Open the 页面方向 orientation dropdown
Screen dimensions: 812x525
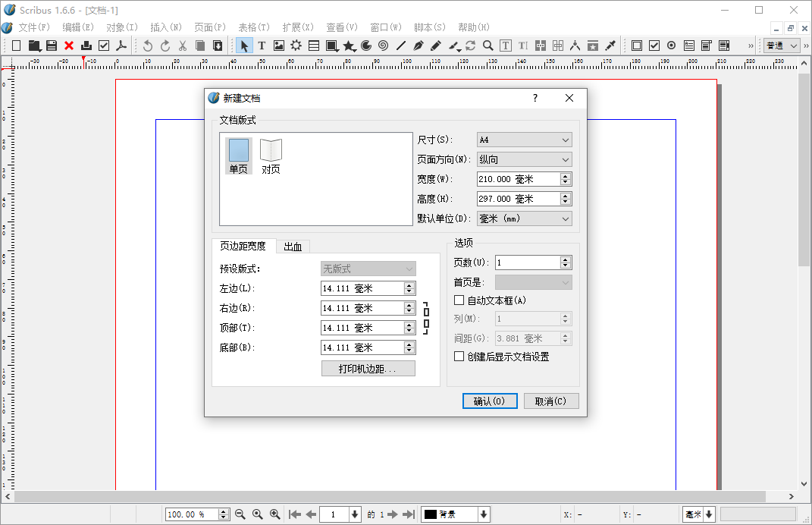(x=524, y=159)
